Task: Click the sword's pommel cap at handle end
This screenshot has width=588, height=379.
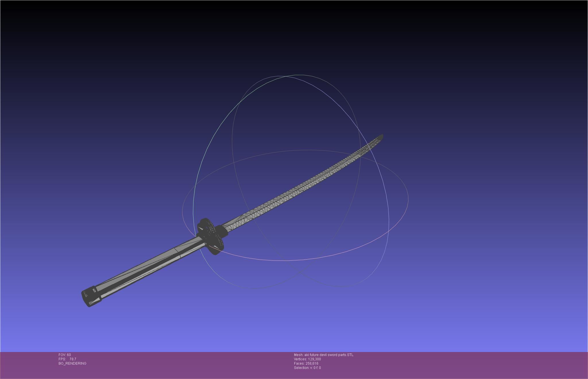Action: click(91, 297)
